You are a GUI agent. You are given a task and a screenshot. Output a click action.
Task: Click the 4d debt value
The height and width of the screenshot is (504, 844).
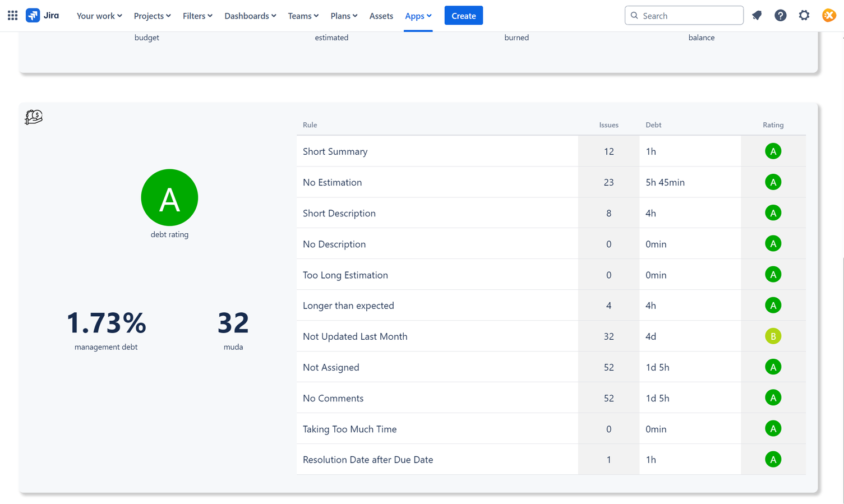[x=651, y=336]
